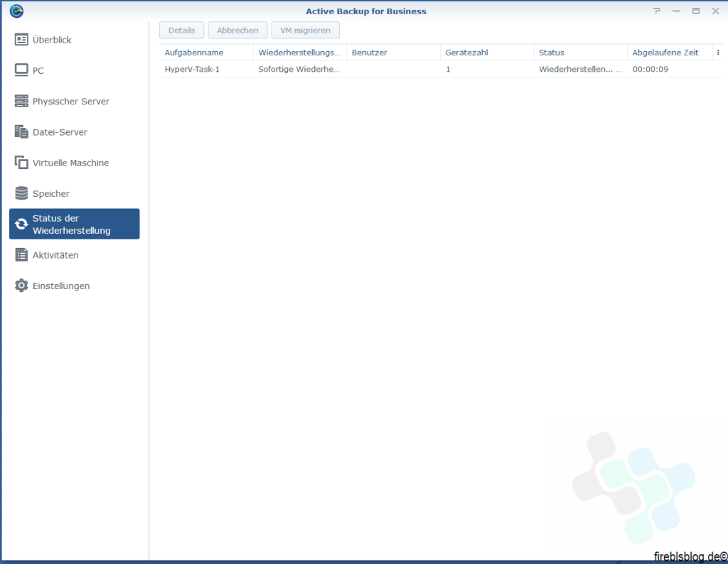Image resolution: width=728 pixels, height=564 pixels.
Task: Click the Active Backup for Business app logo
Action: click(x=17, y=11)
